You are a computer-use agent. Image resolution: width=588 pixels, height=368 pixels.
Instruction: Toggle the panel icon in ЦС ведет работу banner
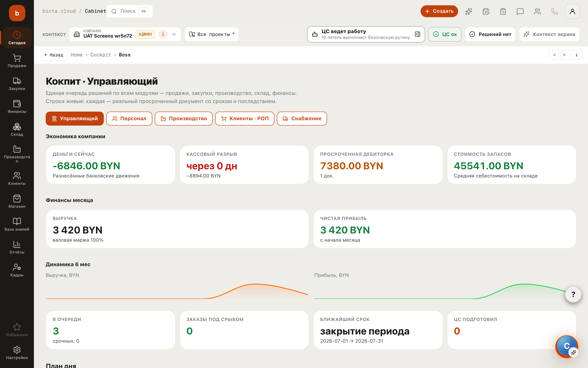tap(418, 34)
